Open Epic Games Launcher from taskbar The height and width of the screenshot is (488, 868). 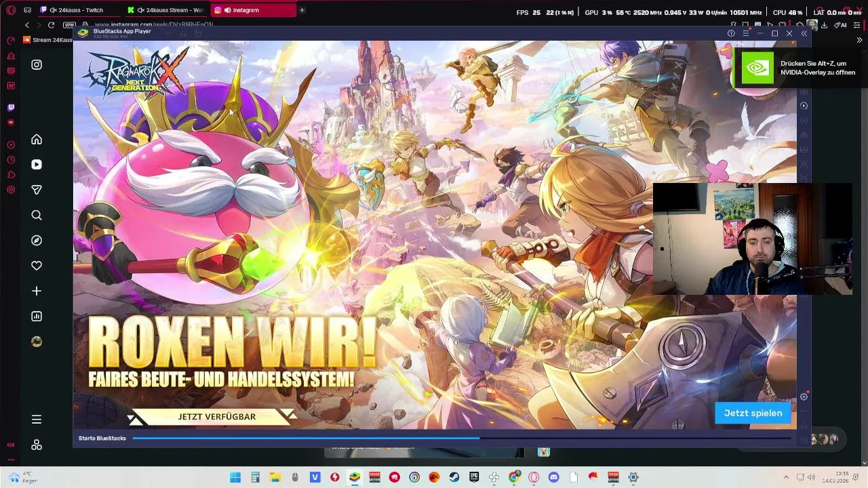point(474,477)
